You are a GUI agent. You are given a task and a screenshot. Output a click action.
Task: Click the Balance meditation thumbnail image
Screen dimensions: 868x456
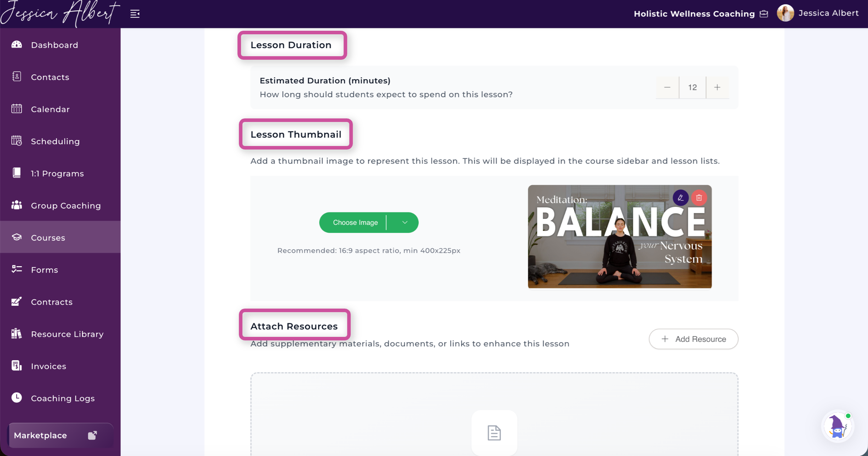[620, 236]
